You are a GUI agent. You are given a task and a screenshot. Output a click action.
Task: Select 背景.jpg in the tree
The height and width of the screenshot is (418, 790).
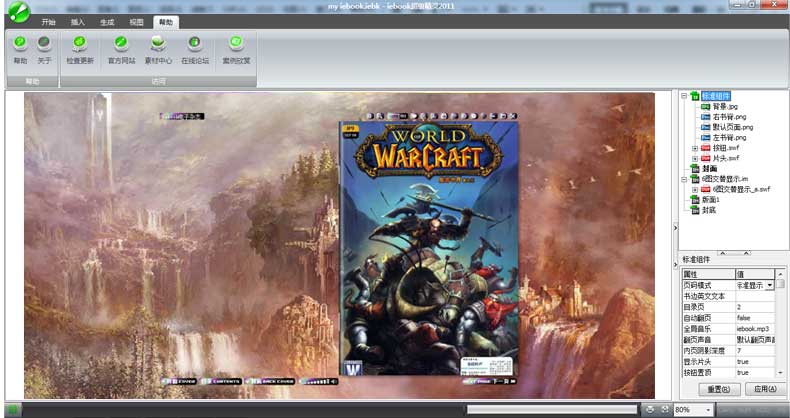click(725, 107)
